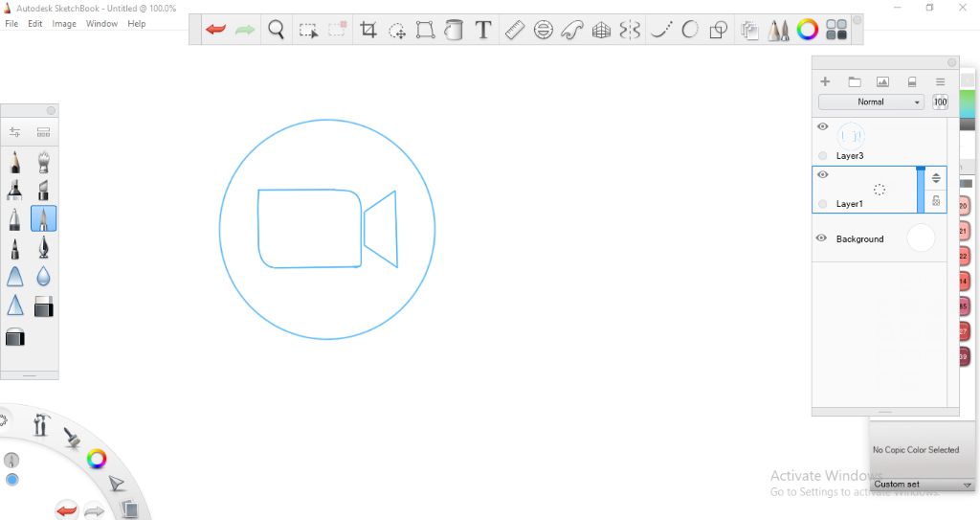The height and width of the screenshot is (520, 980).
Task: Select the Layer3 thumbnail
Action: coord(851,136)
